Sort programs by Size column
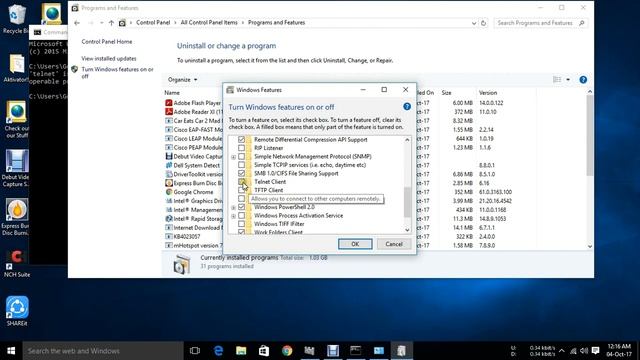This screenshot has height=360, width=640. [x=447, y=93]
